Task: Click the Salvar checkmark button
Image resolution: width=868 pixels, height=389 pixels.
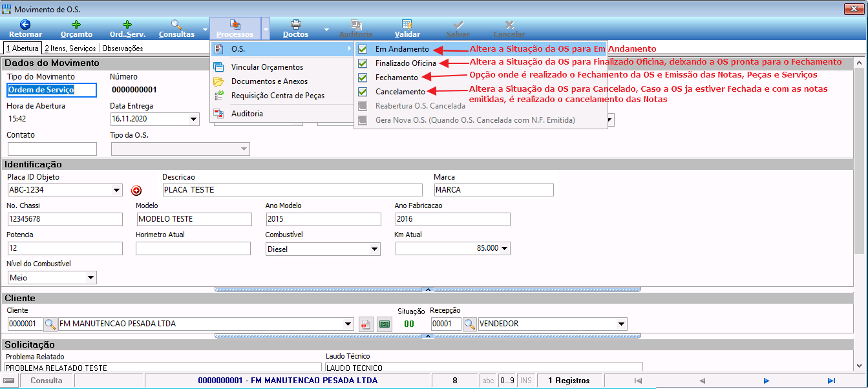Action: [458, 28]
